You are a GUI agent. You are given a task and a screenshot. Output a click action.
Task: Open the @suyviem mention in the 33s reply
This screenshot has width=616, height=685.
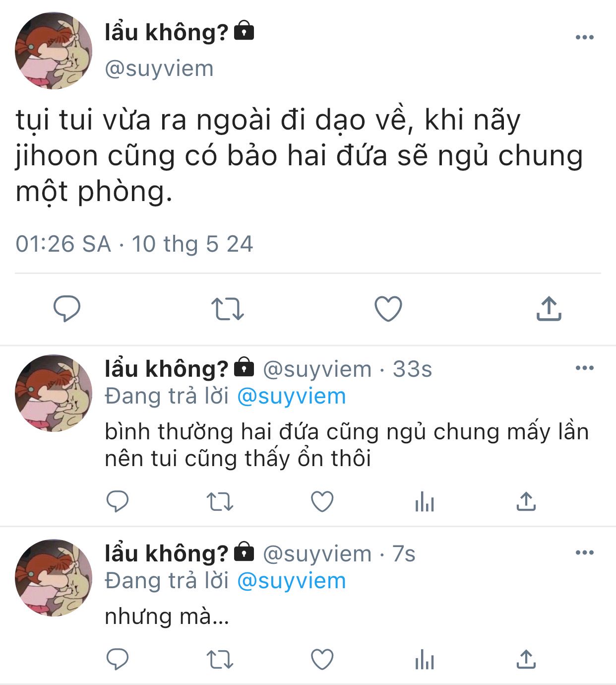pos(292,396)
